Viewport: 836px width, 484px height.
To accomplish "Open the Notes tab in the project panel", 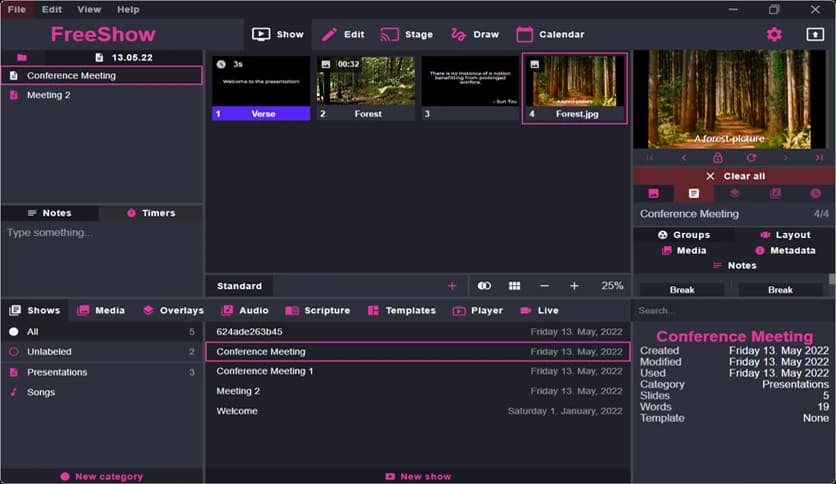I will point(50,213).
